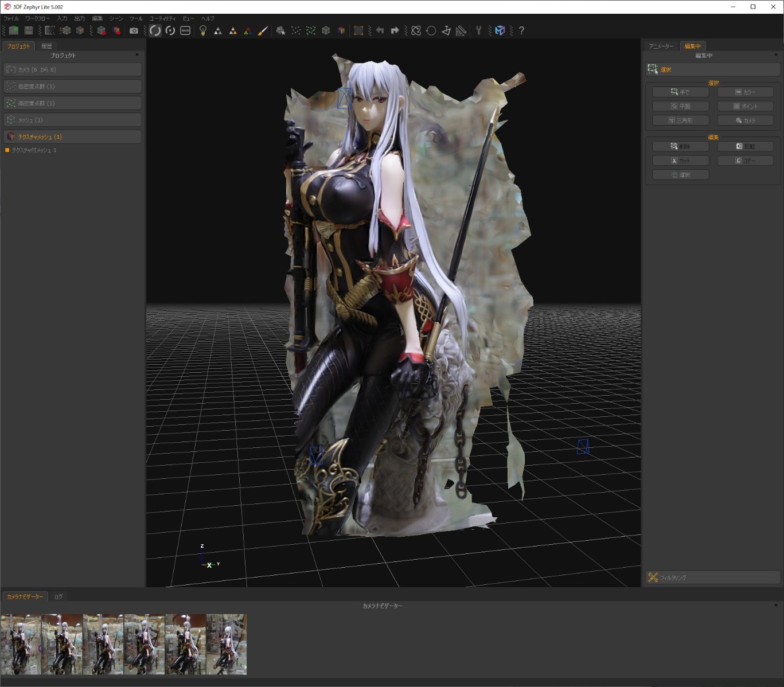Screen dimensions: 784x687
Task: Switch to the ログ tab
Action: point(58,596)
